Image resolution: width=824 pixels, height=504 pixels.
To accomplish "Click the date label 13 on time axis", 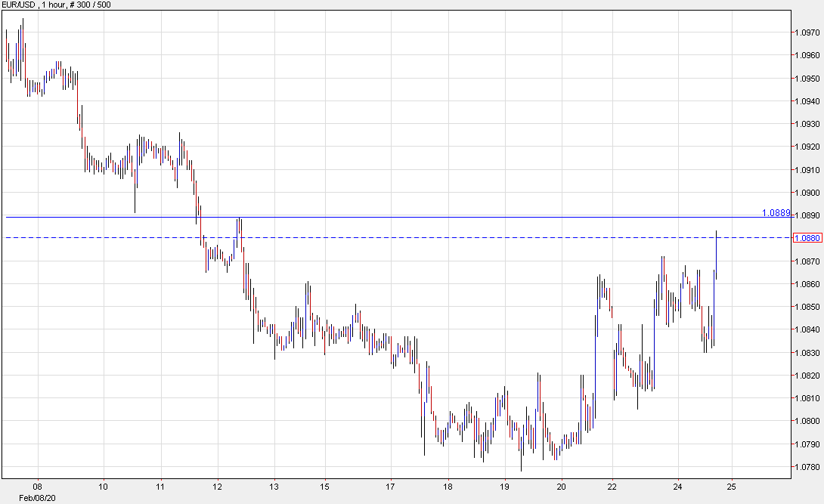I will point(274,486).
